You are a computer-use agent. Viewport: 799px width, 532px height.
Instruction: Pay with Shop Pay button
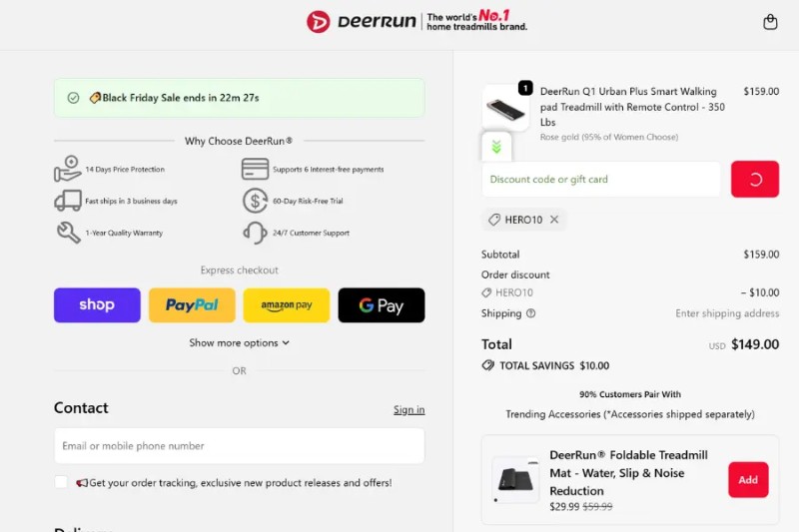point(97,305)
